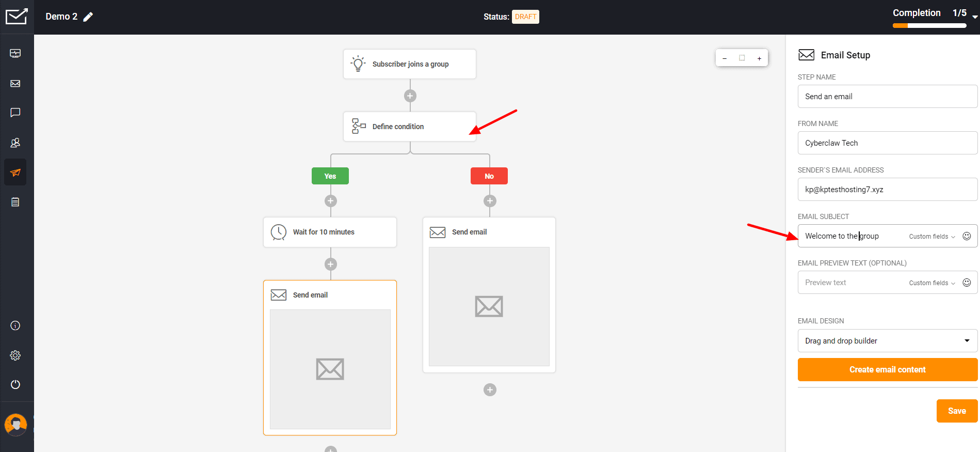
Task: Open the Email Design builder dropdown
Action: 887,341
